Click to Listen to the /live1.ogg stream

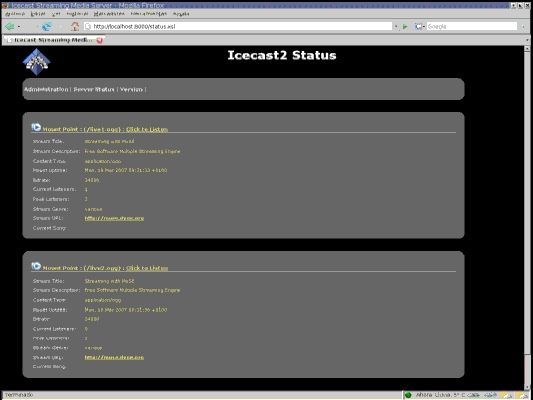pyautogui.click(x=147, y=129)
